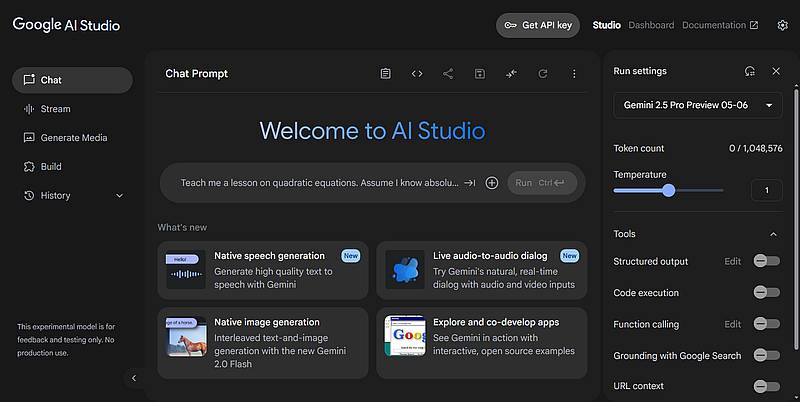Click the Native speech generation thumbnail
The width and height of the screenshot is (800, 402).
pyautogui.click(x=186, y=269)
